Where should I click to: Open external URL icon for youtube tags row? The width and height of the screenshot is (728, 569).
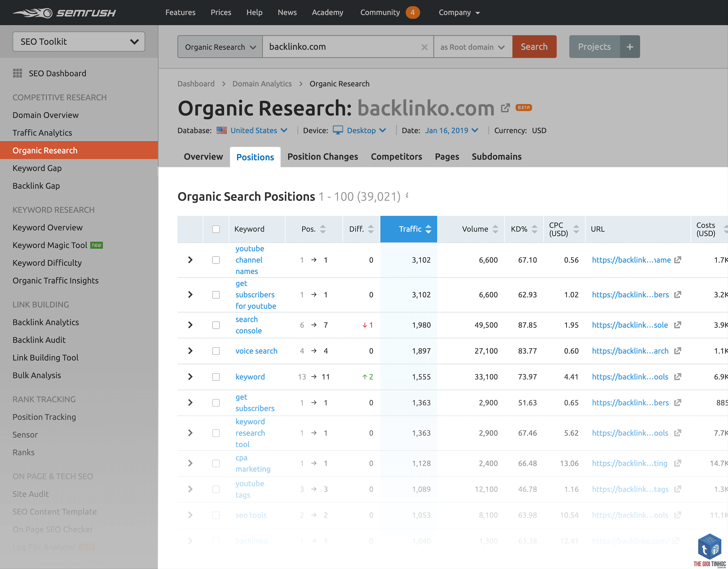click(677, 489)
